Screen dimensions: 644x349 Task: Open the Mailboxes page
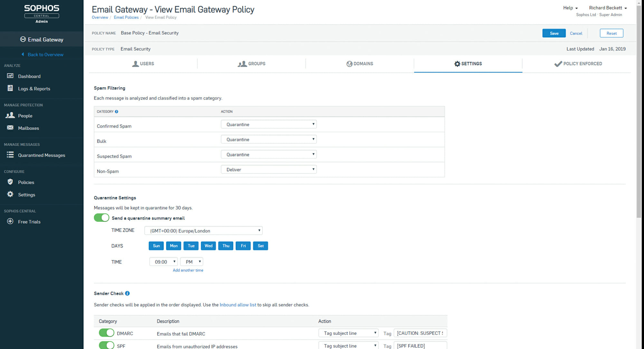click(x=29, y=128)
